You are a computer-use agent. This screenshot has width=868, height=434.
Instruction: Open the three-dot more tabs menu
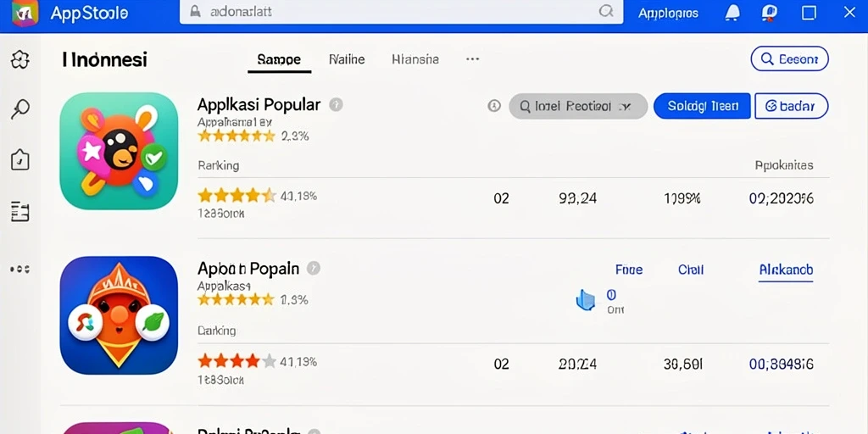coord(472,58)
